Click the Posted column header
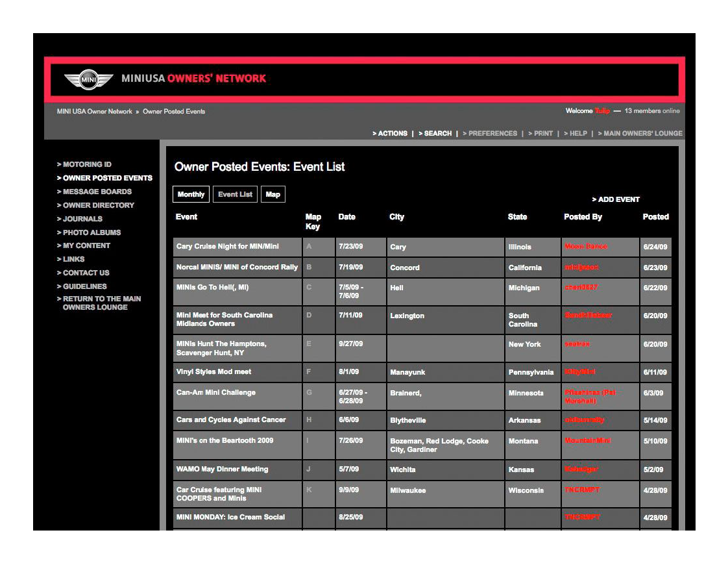This screenshot has width=728, height=563. (x=655, y=217)
